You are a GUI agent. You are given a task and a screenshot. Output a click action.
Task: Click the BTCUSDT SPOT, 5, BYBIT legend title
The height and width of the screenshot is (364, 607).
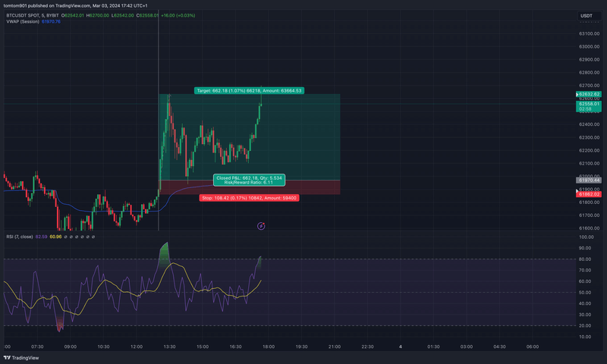(33, 15)
